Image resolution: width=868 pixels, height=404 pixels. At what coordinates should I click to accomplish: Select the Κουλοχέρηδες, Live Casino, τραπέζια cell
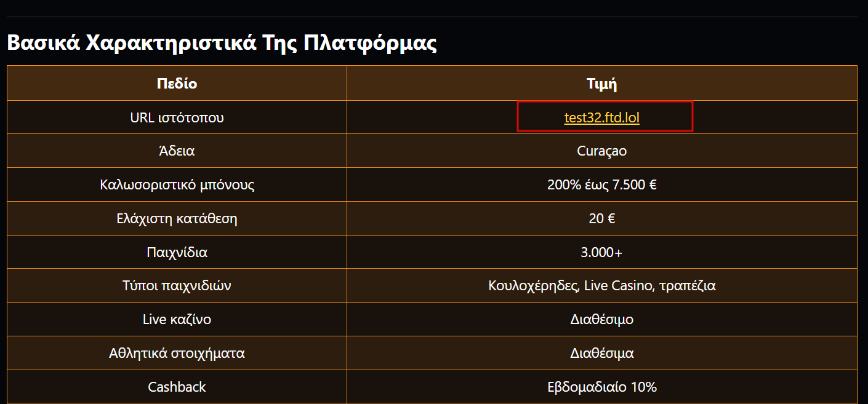[x=602, y=285]
